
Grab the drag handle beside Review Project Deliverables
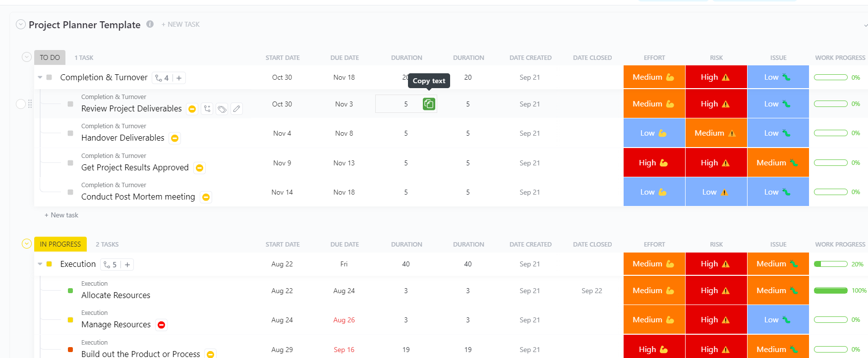(30, 104)
